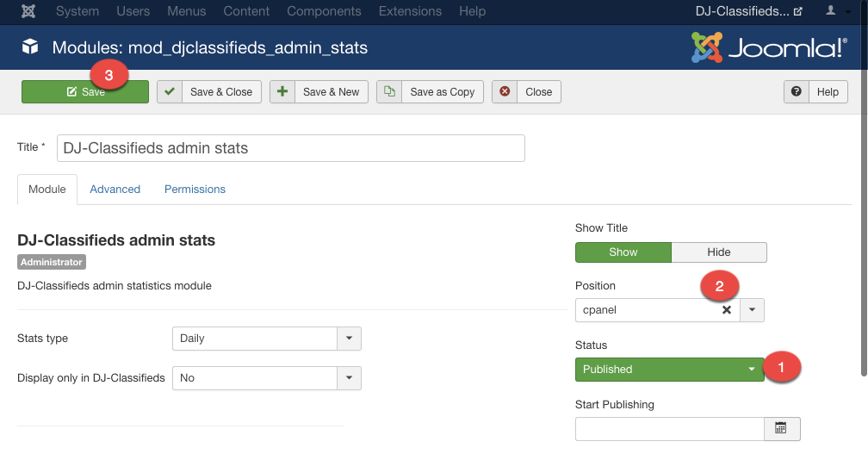The image size is (868, 454).
Task: Open the Components menu
Action: click(x=324, y=11)
